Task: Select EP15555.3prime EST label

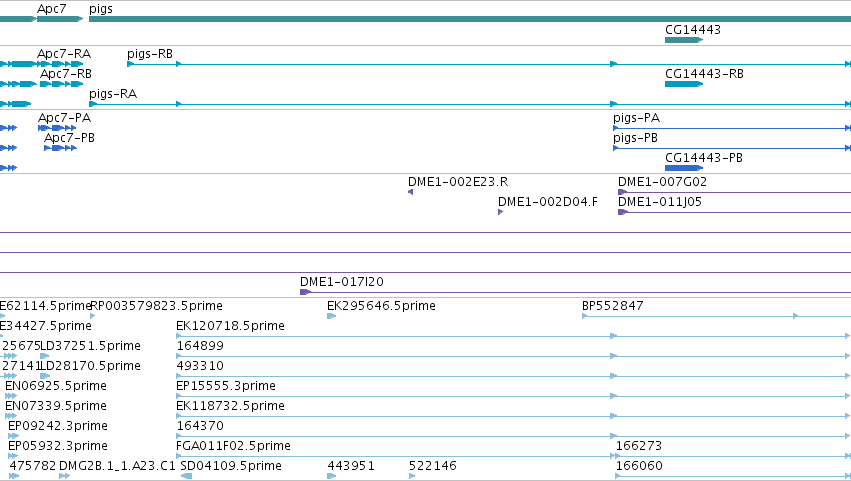Action: pyautogui.click(x=226, y=387)
